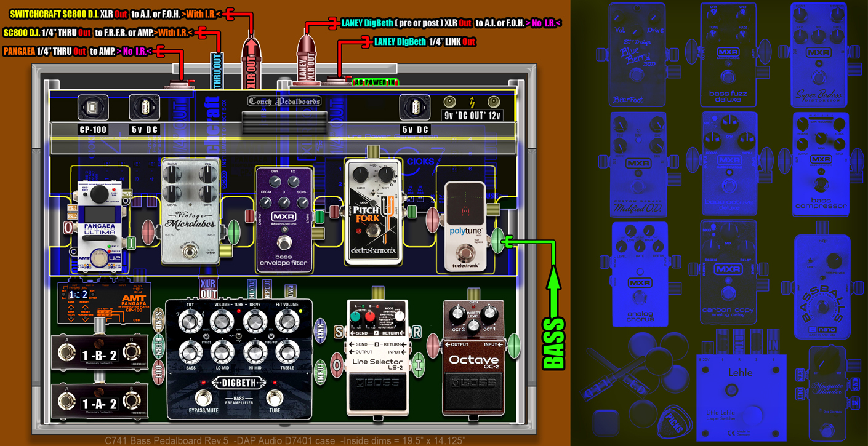Select the Microtubes DRIVE knob
The height and width of the screenshot is (446, 868).
[208, 194]
